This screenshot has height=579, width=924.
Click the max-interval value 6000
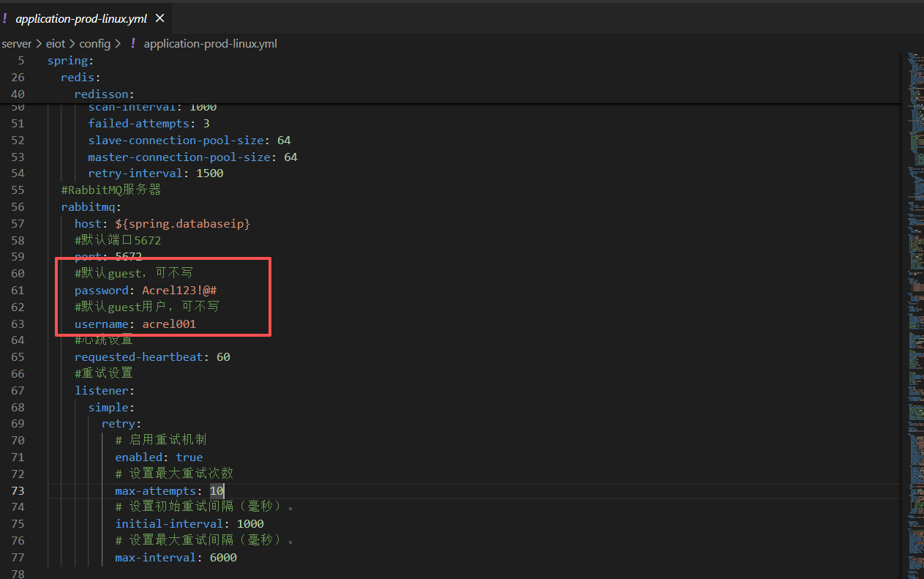coord(223,558)
